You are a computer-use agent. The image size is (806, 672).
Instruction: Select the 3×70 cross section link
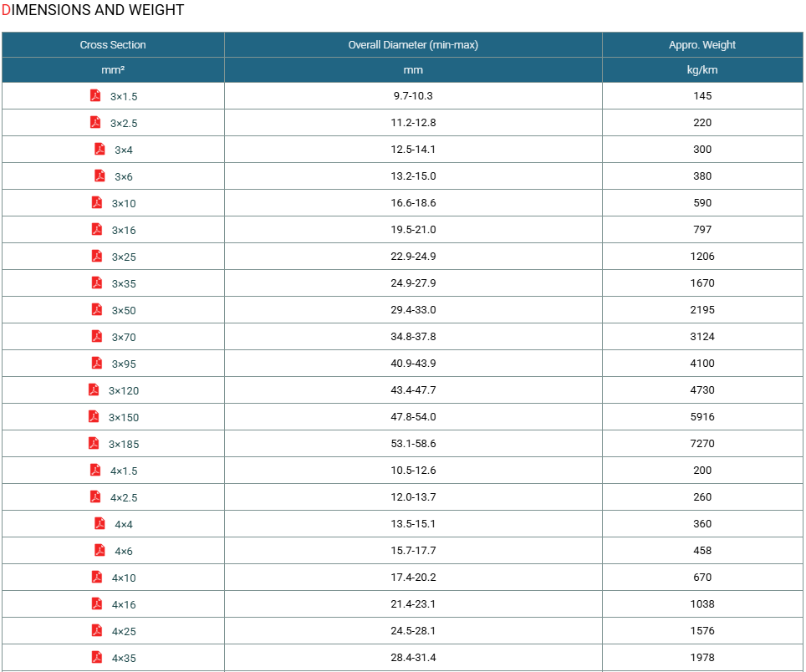[124, 337]
